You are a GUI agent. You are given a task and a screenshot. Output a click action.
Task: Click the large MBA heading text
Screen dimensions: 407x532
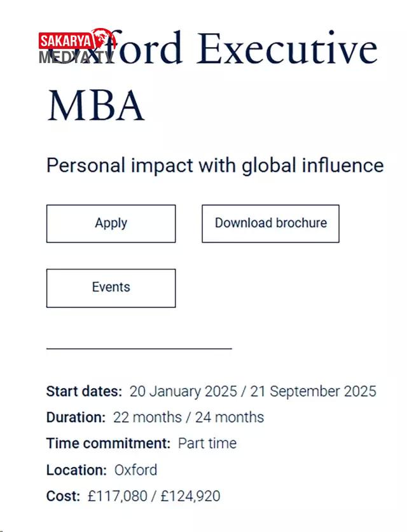(95, 106)
